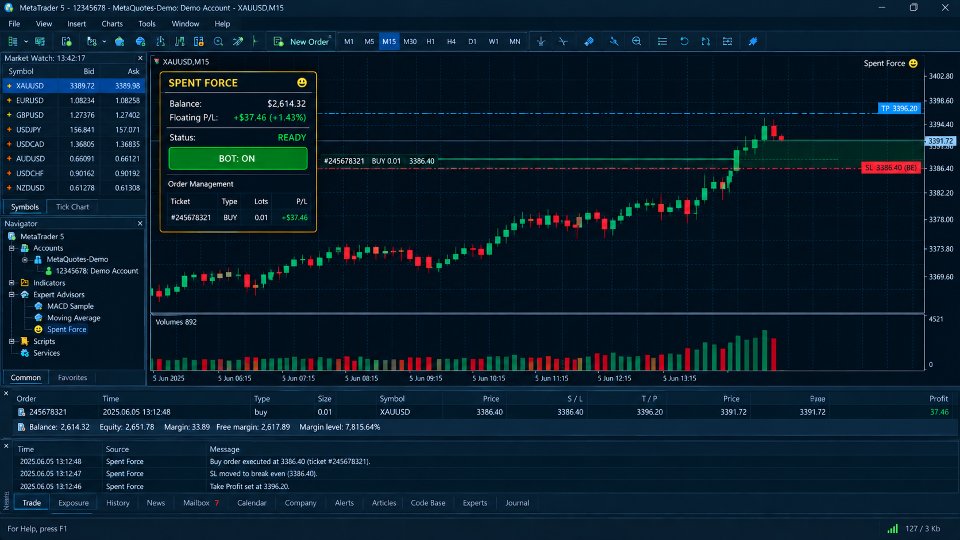Click the toolbar icon with orange lock
This screenshot has height=540, width=960.
click(198, 42)
